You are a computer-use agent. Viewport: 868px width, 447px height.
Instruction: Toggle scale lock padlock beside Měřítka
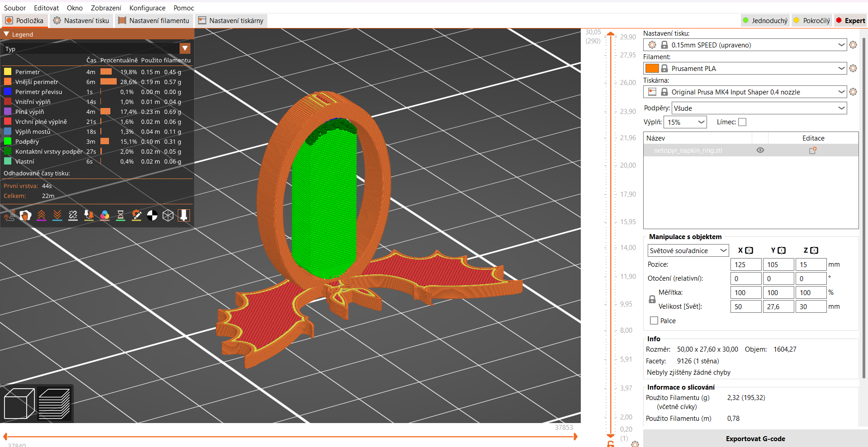tap(652, 299)
